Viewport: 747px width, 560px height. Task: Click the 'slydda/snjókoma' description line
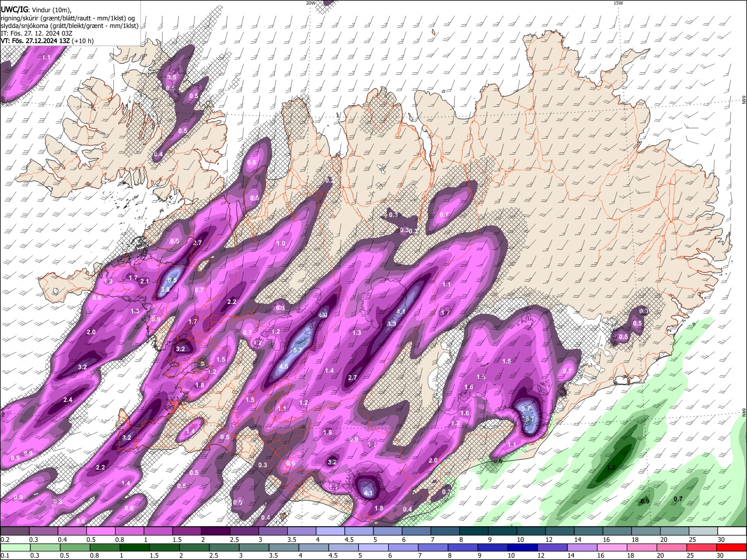(69, 26)
